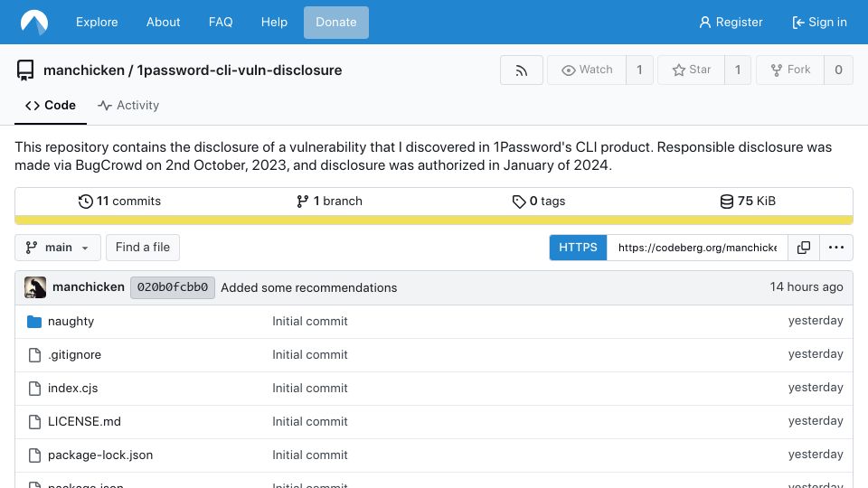Open the main branch dropdown
The width and height of the screenshot is (868, 488).
tap(58, 248)
